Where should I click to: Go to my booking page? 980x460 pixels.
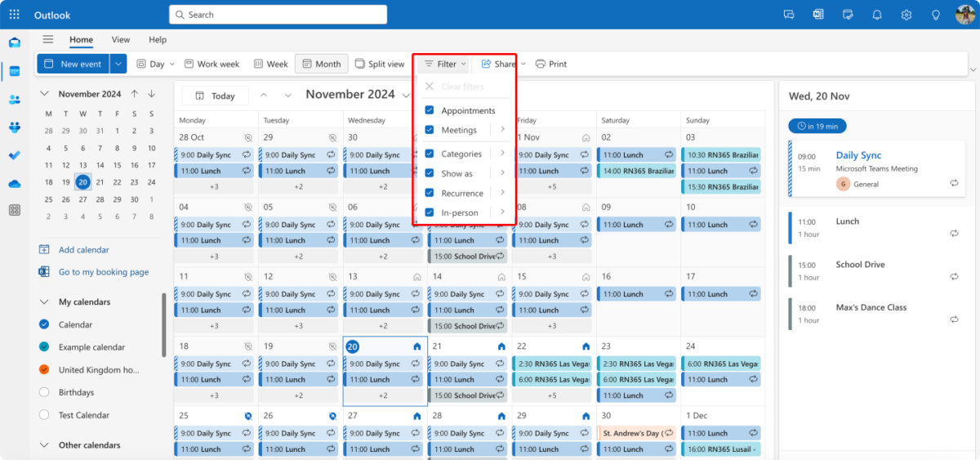click(104, 272)
